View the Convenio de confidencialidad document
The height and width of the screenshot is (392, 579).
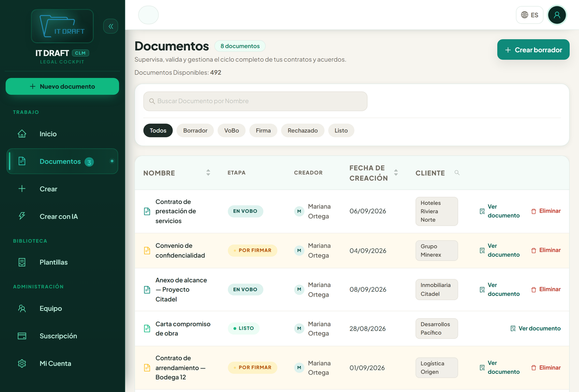coord(499,250)
